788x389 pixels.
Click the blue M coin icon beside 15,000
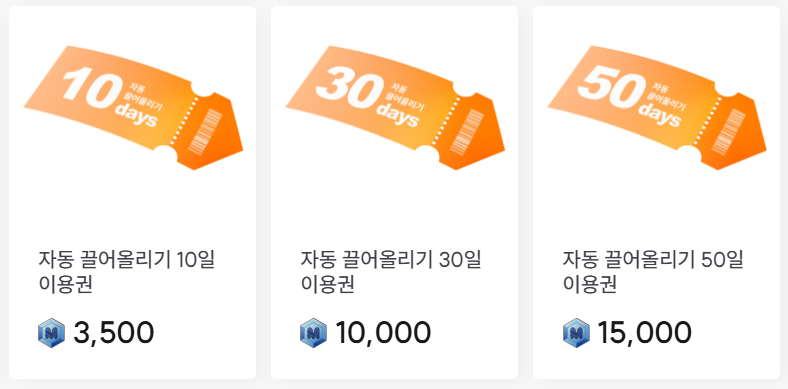(576, 332)
